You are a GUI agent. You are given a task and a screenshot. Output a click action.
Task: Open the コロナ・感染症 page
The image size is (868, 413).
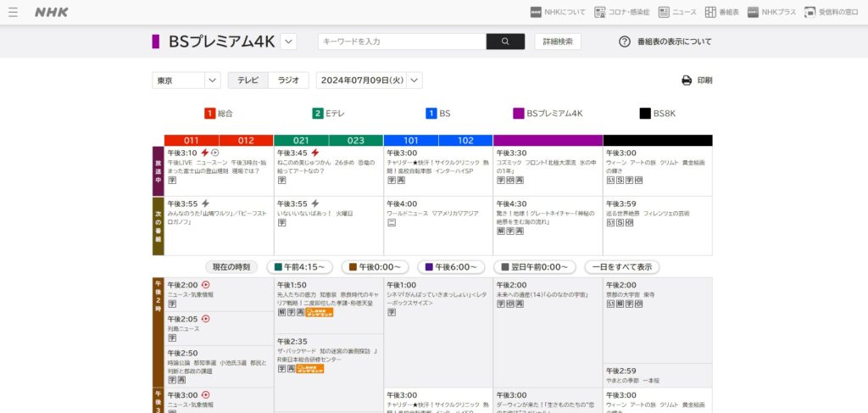click(621, 12)
